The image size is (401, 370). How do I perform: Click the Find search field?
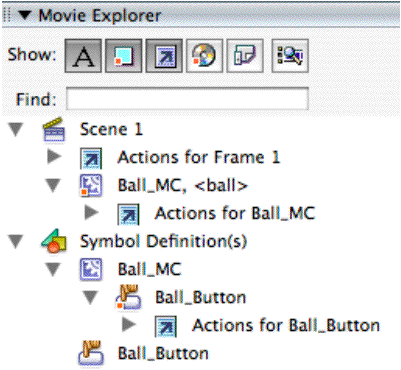[187, 99]
